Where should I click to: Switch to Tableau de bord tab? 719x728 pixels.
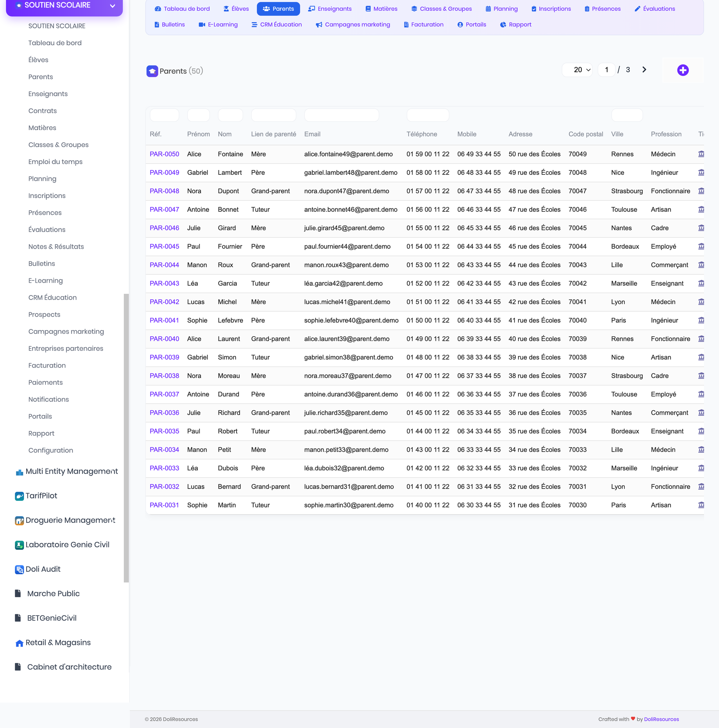pyautogui.click(x=182, y=8)
